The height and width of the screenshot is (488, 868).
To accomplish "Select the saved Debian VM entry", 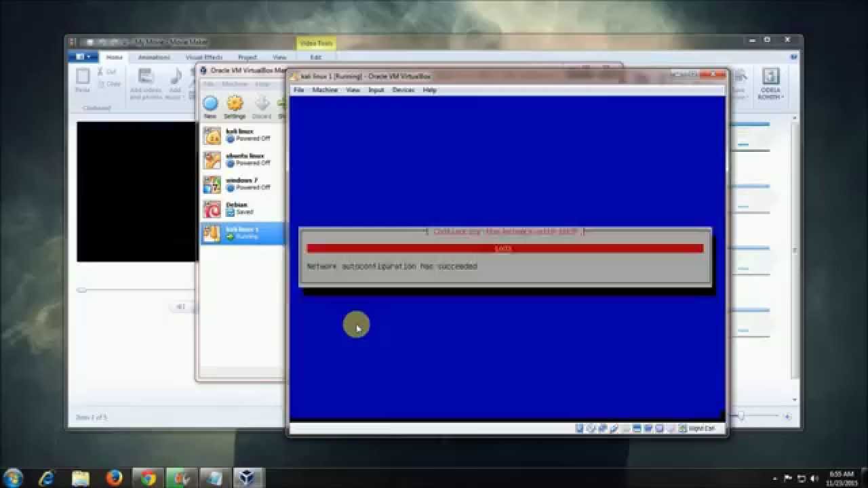I will [x=243, y=208].
